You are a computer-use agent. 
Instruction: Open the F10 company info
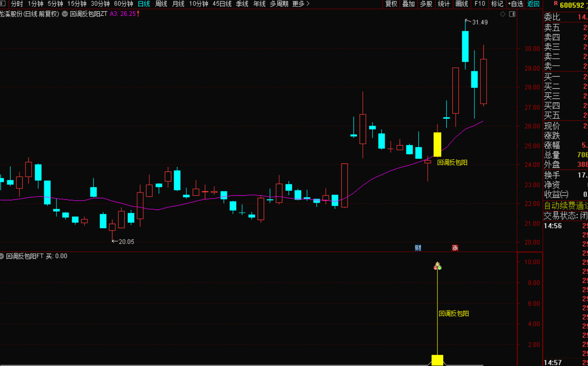[x=480, y=4]
